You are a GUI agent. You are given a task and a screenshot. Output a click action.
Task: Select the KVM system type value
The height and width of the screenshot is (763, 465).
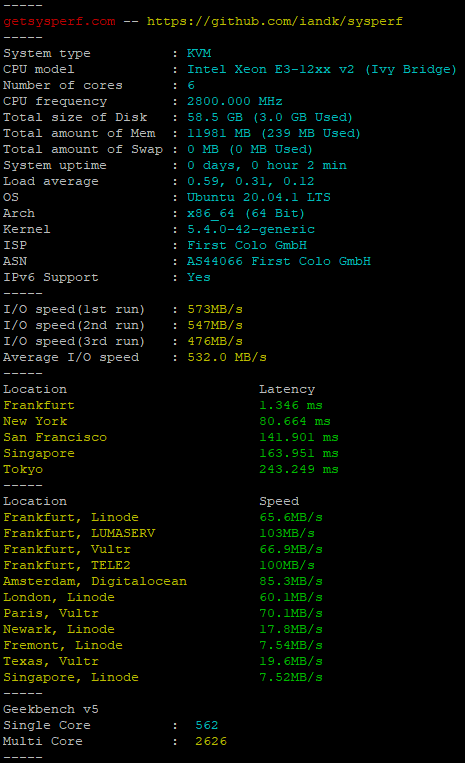click(199, 54)
